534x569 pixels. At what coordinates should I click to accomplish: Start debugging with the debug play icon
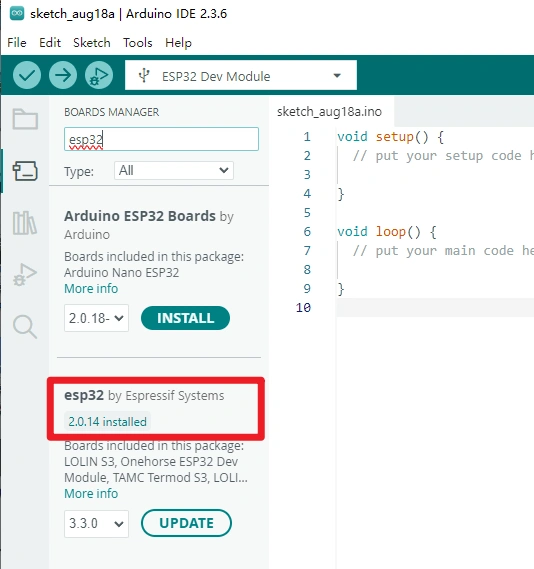pos(99,75)
